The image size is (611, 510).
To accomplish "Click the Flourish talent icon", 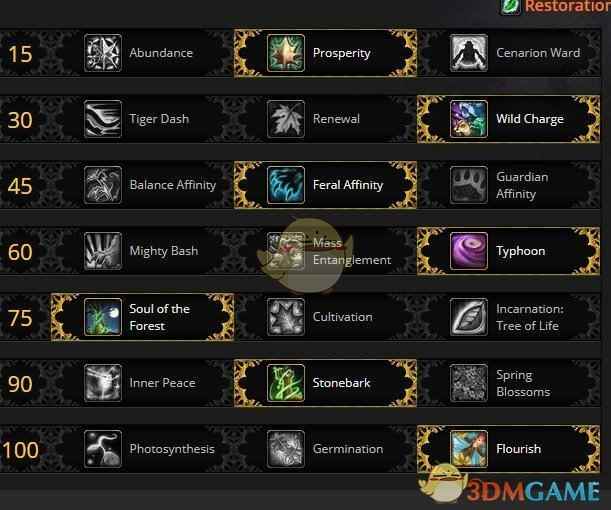I will coord(469,449).
